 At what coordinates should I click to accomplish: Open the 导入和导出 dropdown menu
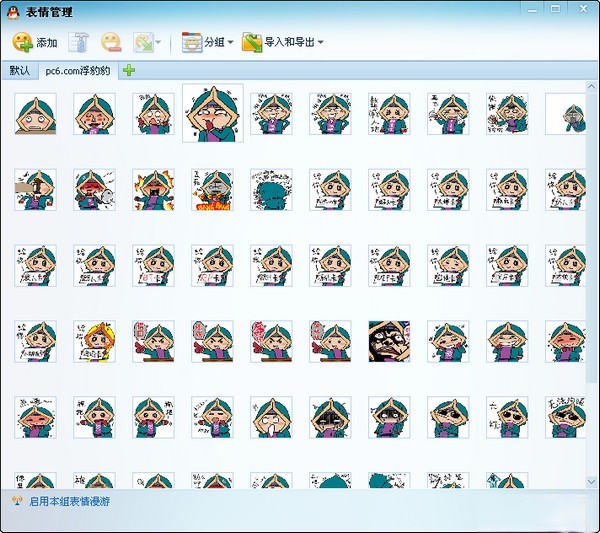pos(282,42)
